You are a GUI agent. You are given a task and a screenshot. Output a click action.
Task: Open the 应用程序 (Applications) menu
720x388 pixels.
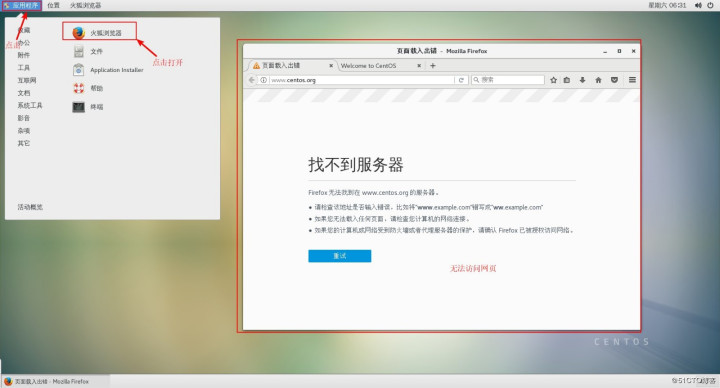[21, 6]
